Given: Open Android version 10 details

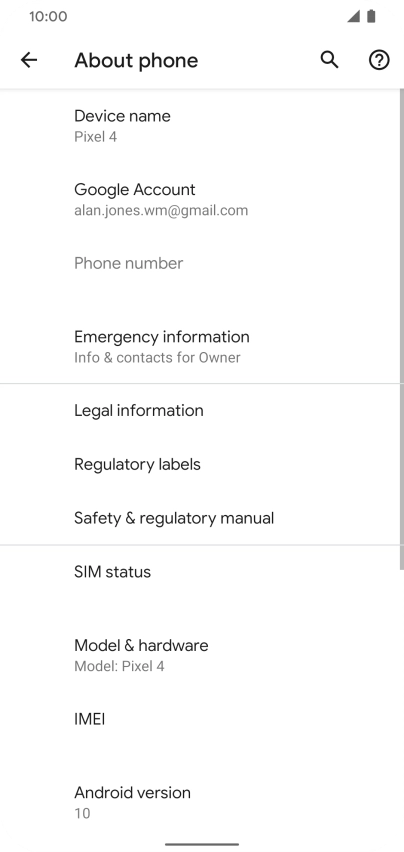Looking at the screenshot, I should click(200, 802).
